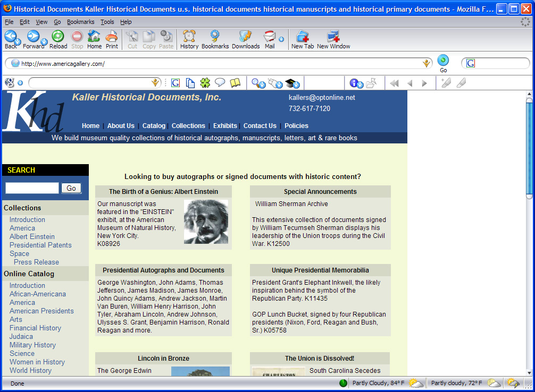Click the site search text field

(x=32, y=188)
